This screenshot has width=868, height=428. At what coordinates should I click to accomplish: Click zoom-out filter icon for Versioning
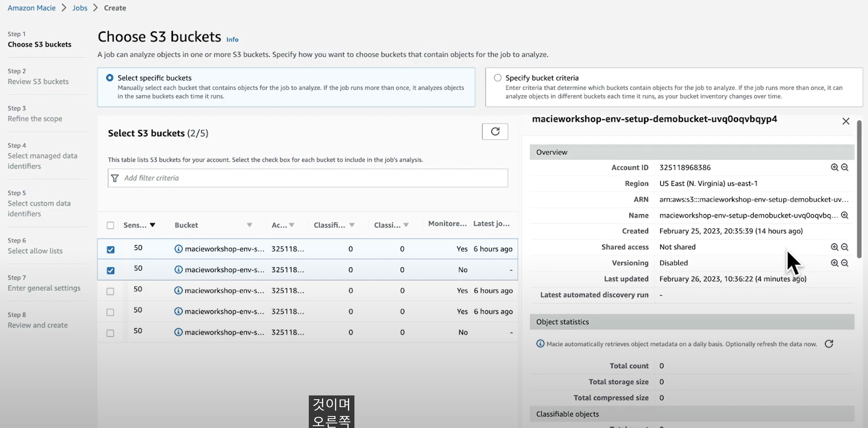pyautogui.click(x=844, y=263)
